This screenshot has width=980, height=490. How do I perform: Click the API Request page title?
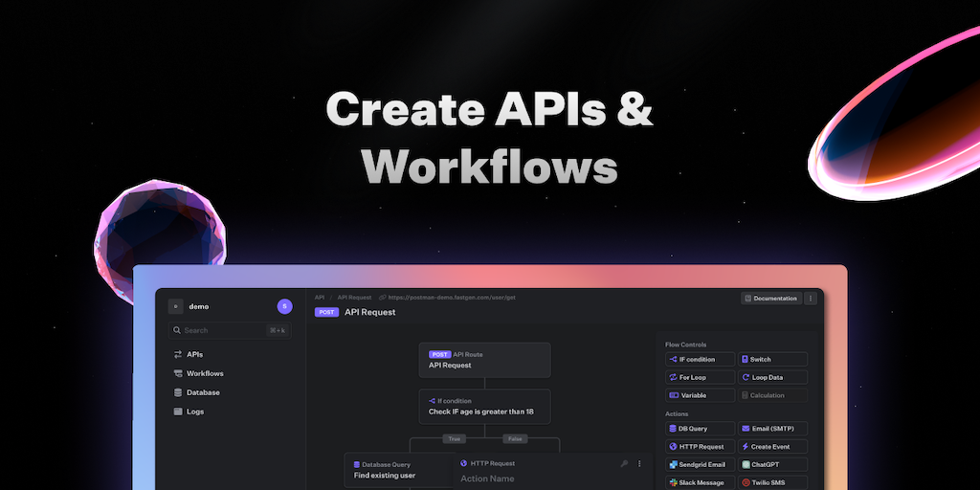pyautogui.click(x=370, y=312)
